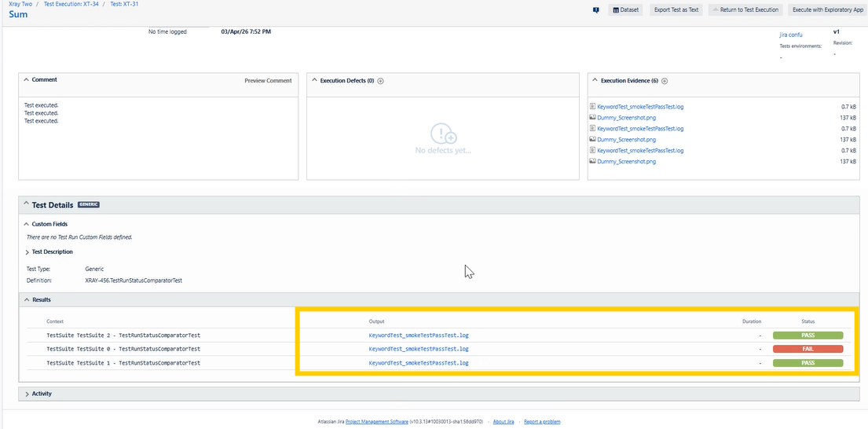This screenshot has height=429, width=868.
Task: Click the red FAIL status badge
Action: coord(808,349)
